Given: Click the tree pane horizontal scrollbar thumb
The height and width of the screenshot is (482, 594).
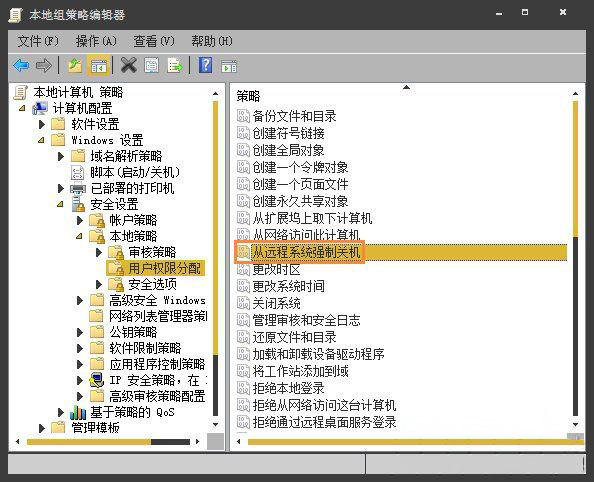Looking at the screenshot, I should (x=89, y=441).
